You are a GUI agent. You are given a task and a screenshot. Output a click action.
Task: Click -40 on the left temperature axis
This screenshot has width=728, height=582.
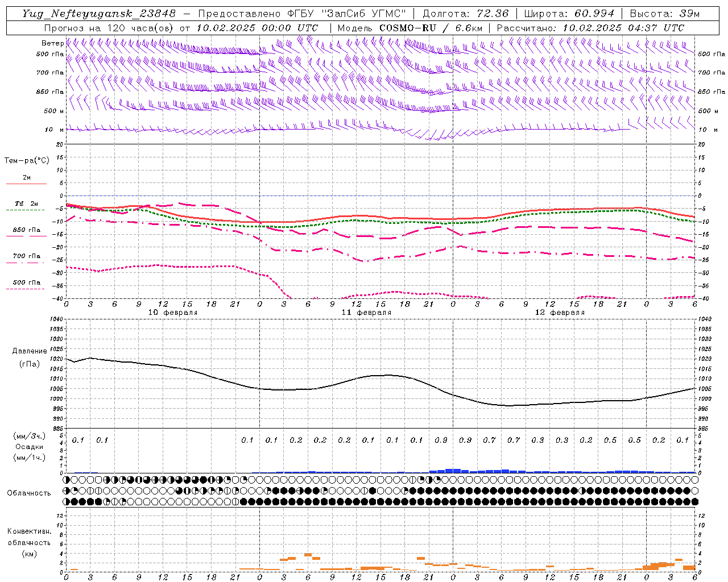pyautogui.click(x=58, y=299)
